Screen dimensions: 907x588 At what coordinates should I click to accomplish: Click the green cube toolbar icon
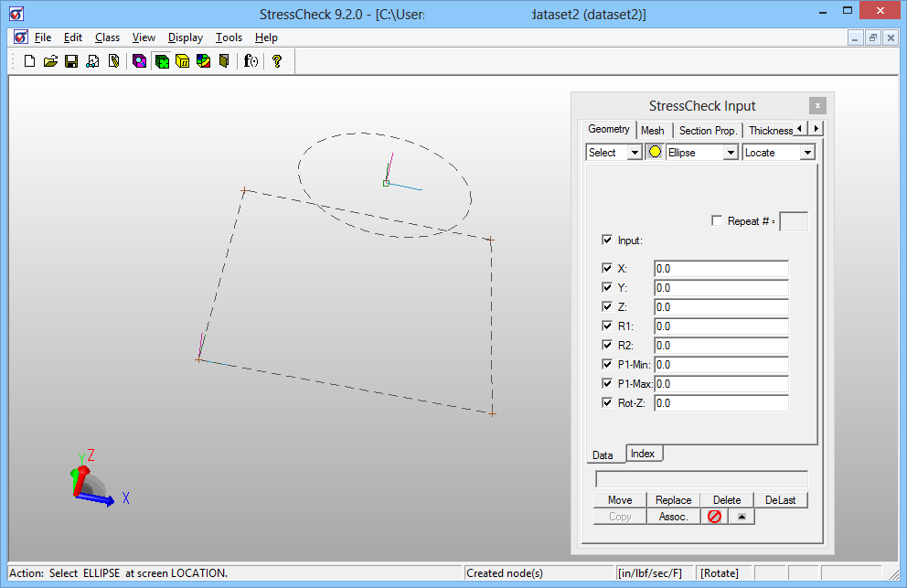pos(162,61)
